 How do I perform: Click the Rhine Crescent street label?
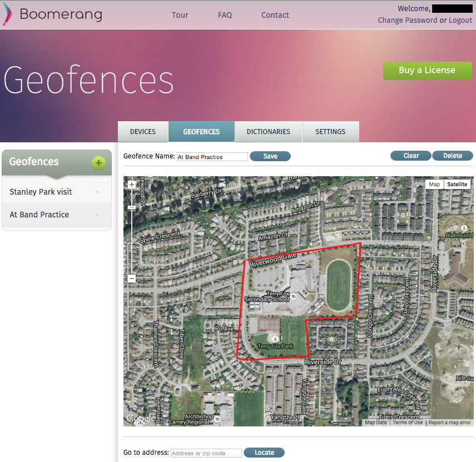tap(160, 237)
